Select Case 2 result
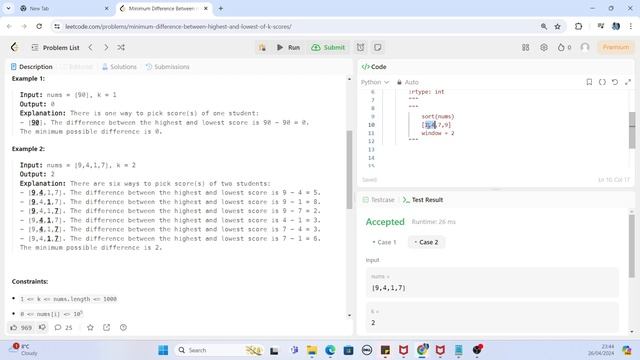The width and height of the screenshot is (640, 360). tap(426, 242)
